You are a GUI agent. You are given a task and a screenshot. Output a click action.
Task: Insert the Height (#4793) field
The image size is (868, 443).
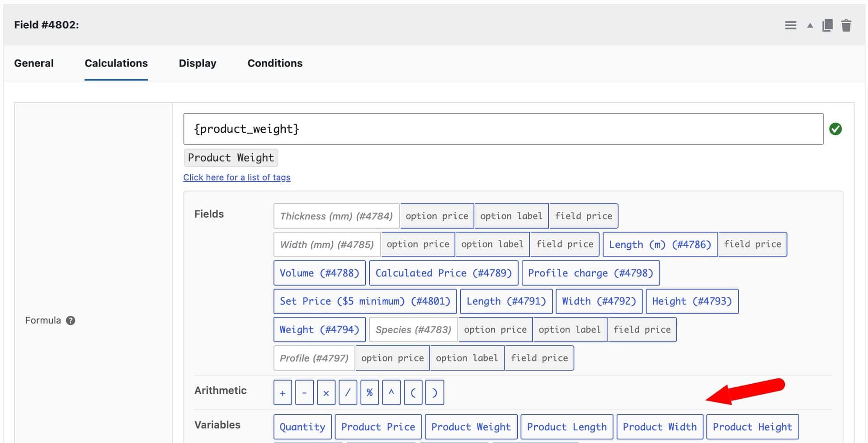[x=692, y=301]
